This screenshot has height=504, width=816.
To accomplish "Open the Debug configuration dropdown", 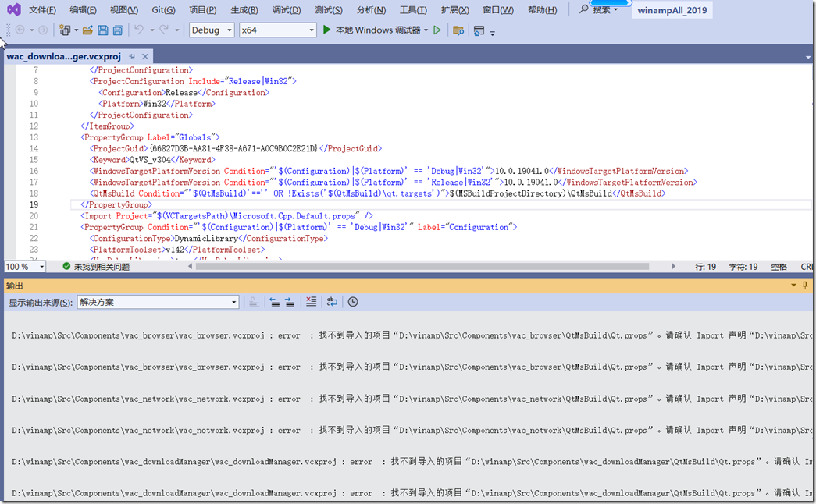I will 212,30.
